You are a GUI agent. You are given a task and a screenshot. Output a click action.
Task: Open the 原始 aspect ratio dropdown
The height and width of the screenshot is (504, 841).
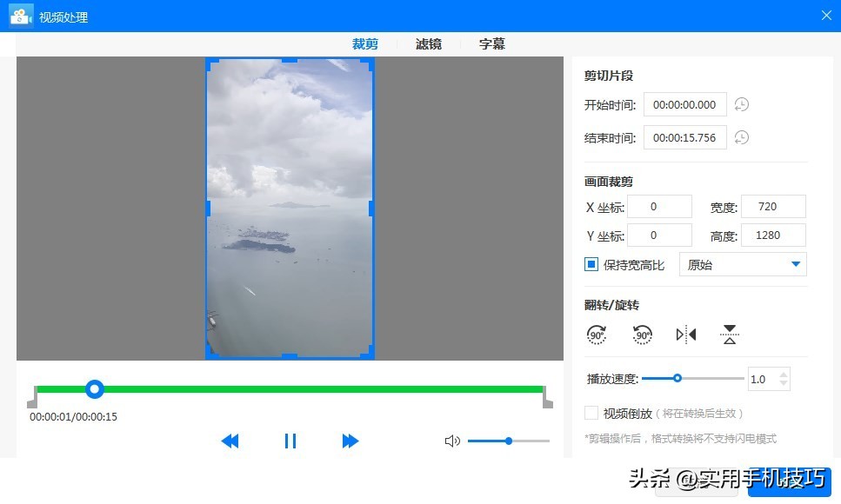pyautogui.click(x=796, y=264)
